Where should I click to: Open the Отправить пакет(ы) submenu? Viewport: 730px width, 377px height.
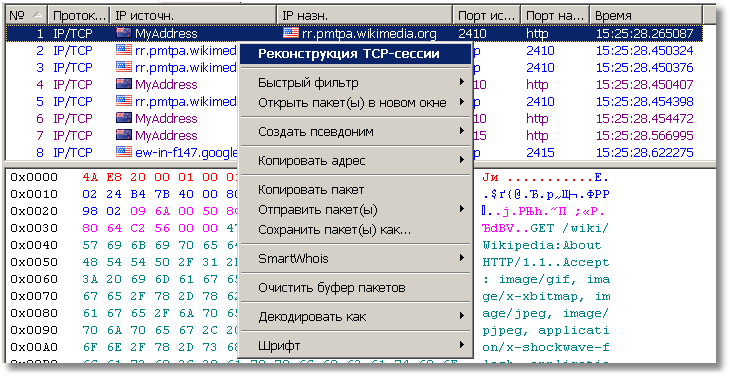coord(355,209)
